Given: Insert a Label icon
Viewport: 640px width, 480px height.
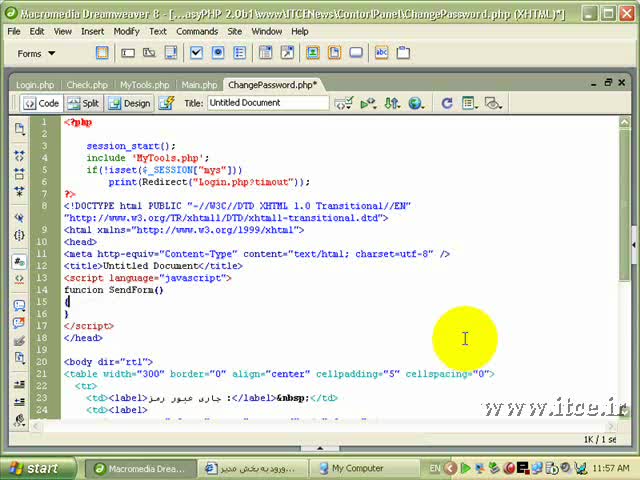Looking at the screenshot, I should pos(382,53).
